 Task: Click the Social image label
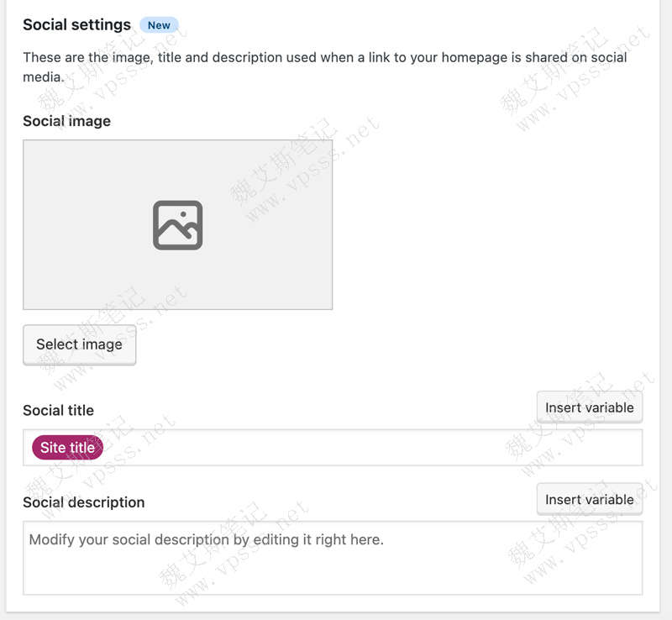click(66, 121)
